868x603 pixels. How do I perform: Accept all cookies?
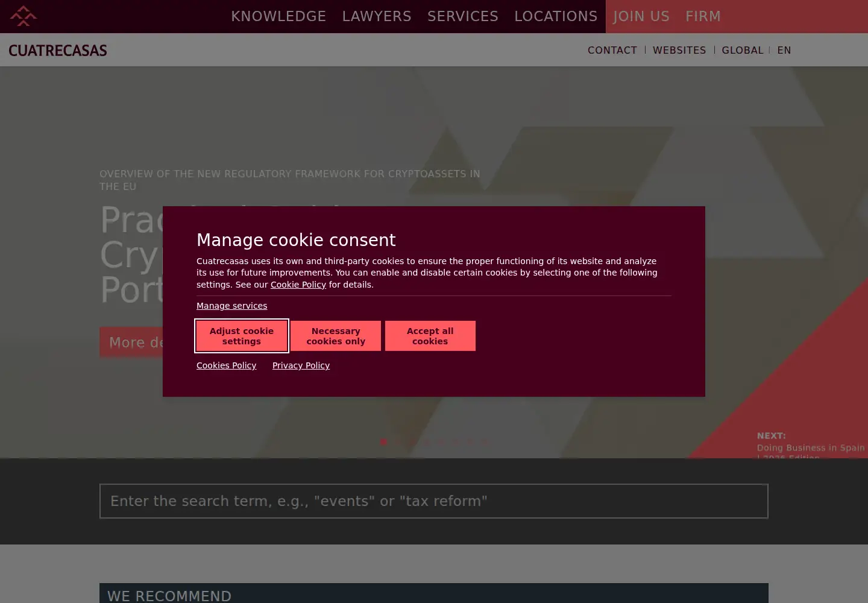[x=430, y=336]
